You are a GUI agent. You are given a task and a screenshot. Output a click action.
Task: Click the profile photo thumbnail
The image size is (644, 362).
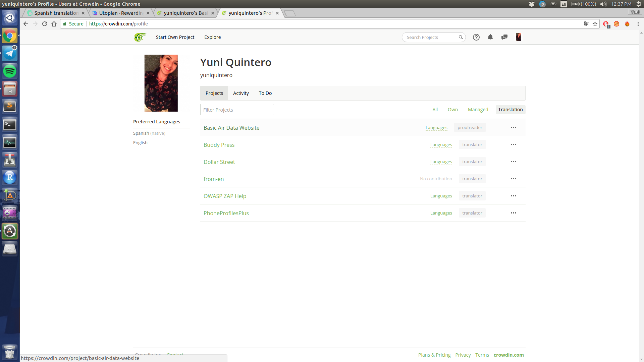click(161, 83)
